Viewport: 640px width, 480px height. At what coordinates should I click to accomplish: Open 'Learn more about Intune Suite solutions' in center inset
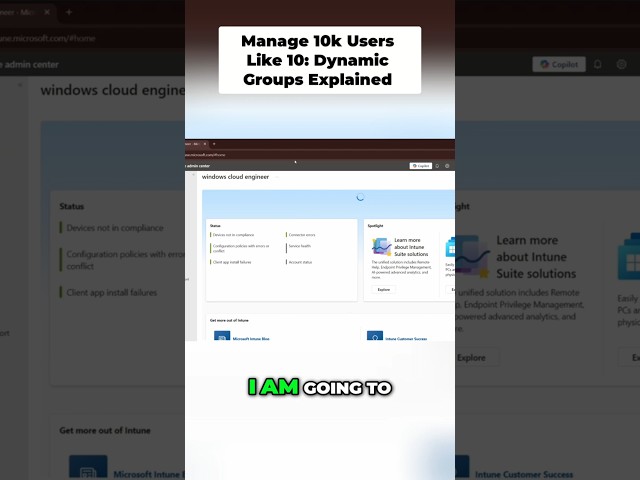411,247
